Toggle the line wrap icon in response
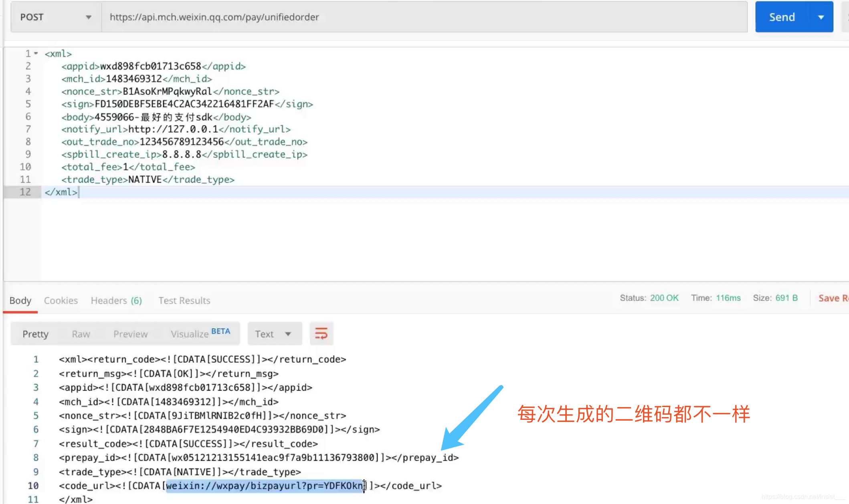 pos(321,334)
